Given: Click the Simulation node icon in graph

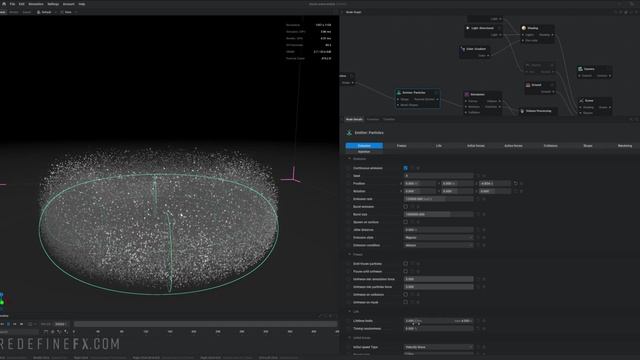Looking at the screenshot, I should [x=467, y=94].
